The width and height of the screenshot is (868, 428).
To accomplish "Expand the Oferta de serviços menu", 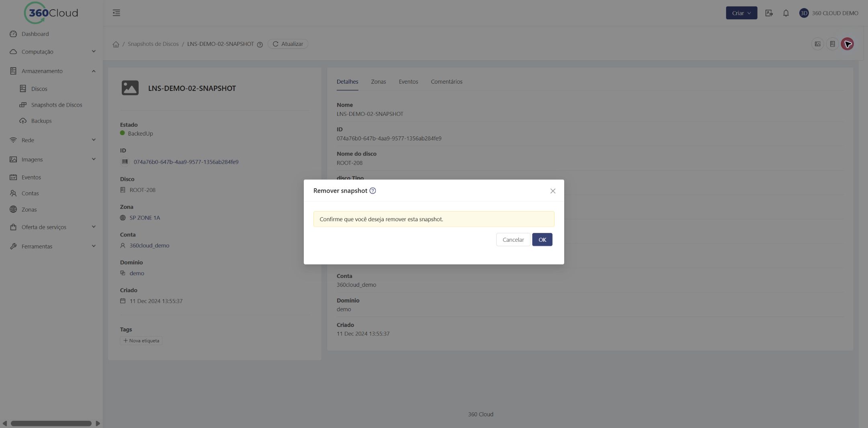I will pos(51,227).
